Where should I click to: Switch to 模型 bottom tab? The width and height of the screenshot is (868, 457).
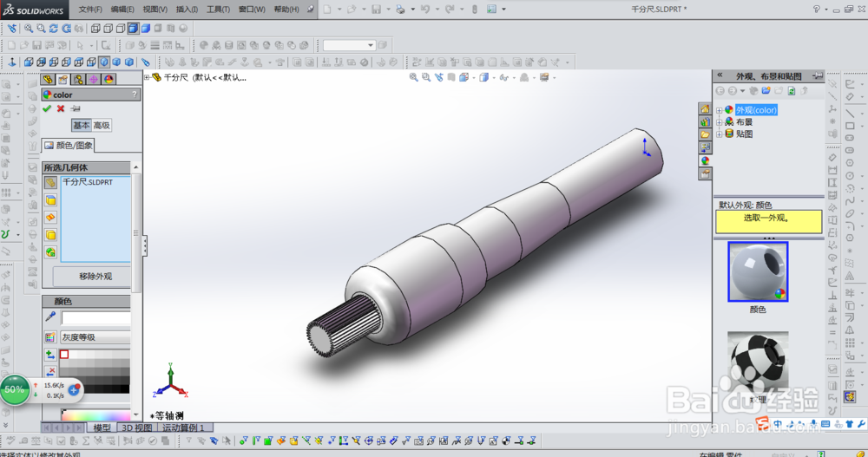pos(102,428)
